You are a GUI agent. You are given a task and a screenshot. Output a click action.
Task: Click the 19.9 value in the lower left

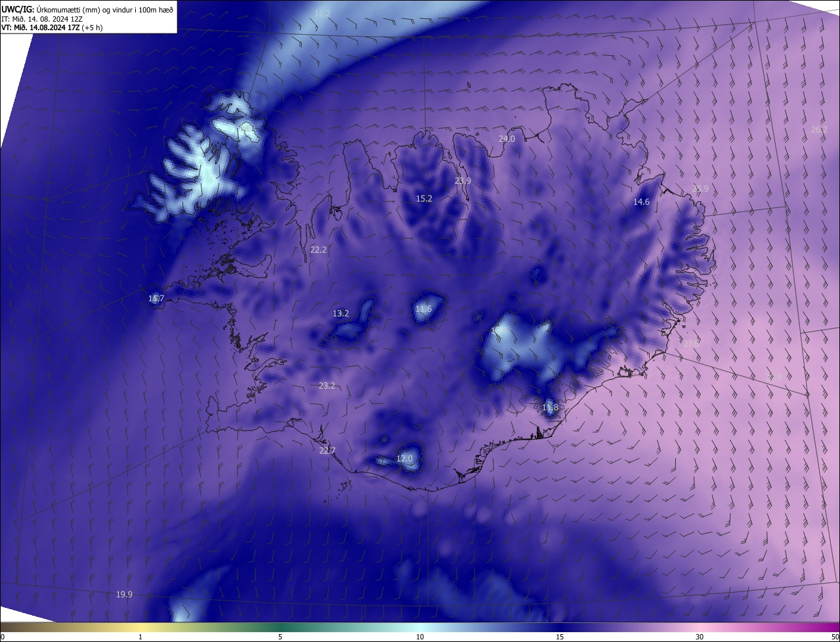pos(124,594)
